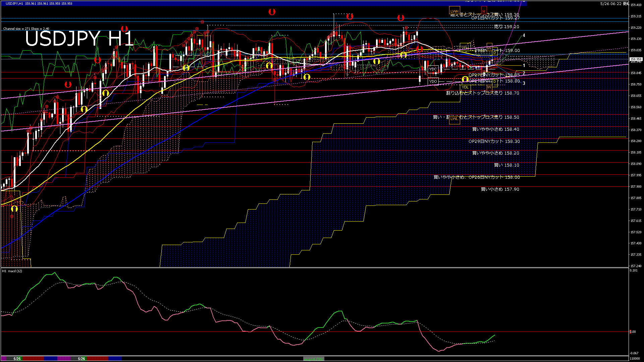Select the OP29日NYカット 158.30 label
The width and height of the screenshot is (644, 362).
pyautogui.click(x=494, y=141)
